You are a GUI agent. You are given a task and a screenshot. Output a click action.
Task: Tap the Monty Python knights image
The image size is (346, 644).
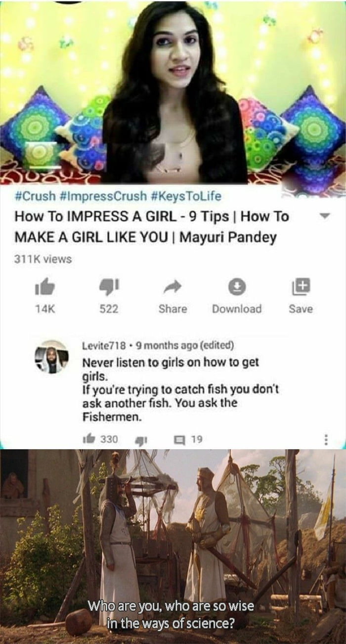(x=173, y=547)
